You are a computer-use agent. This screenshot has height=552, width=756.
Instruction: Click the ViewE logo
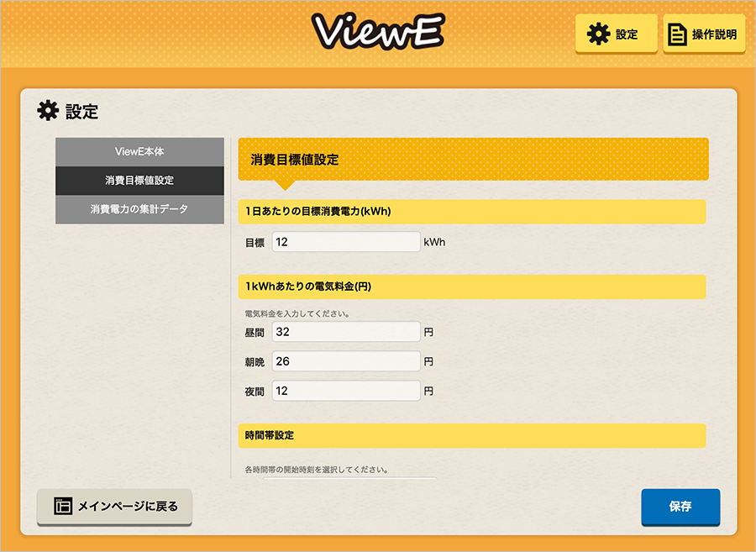[378, 31]
